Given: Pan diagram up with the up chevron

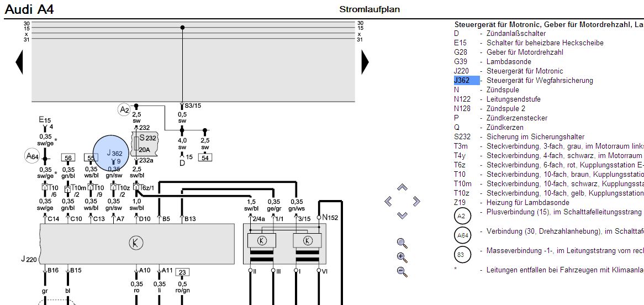Looking at the screenshot, I should (x=403, y=187).
